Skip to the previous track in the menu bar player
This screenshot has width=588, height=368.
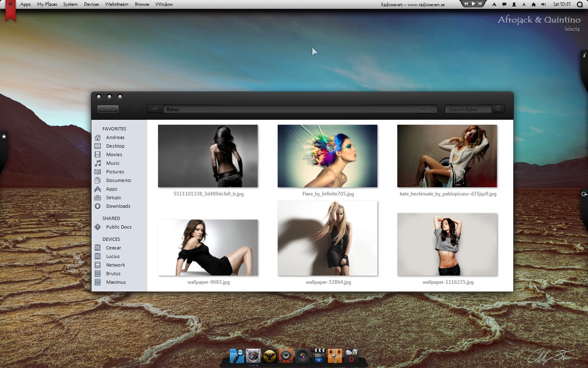(x=467, y=4)
